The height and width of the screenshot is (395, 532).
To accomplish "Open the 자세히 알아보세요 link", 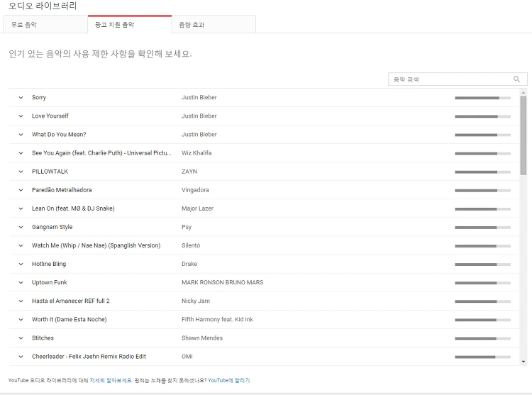I will click(111, 380).
